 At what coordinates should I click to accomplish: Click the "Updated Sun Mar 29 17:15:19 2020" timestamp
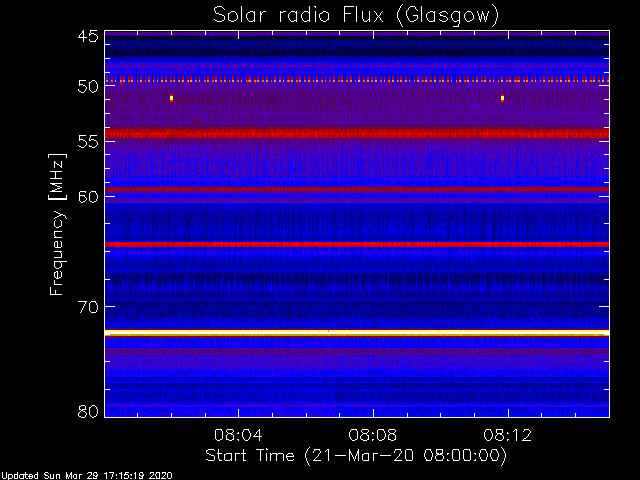pyautogui.click(x=87, y=476)
